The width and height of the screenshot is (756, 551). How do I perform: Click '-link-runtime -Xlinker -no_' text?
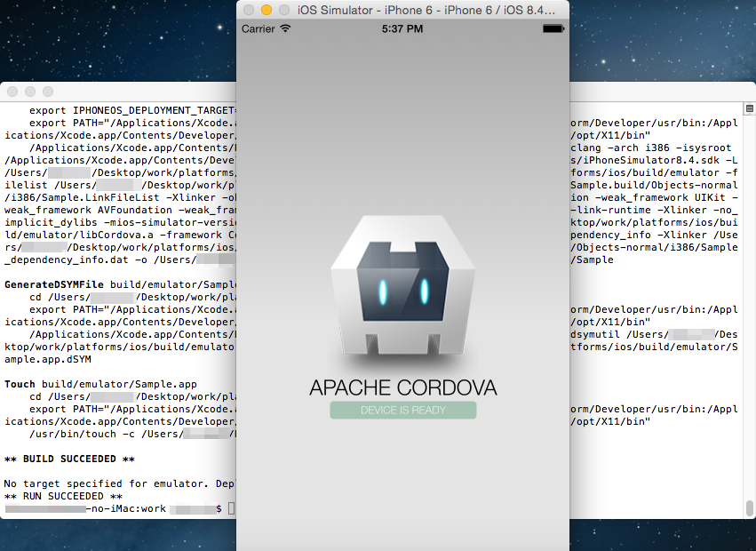[x=654, y=210]
